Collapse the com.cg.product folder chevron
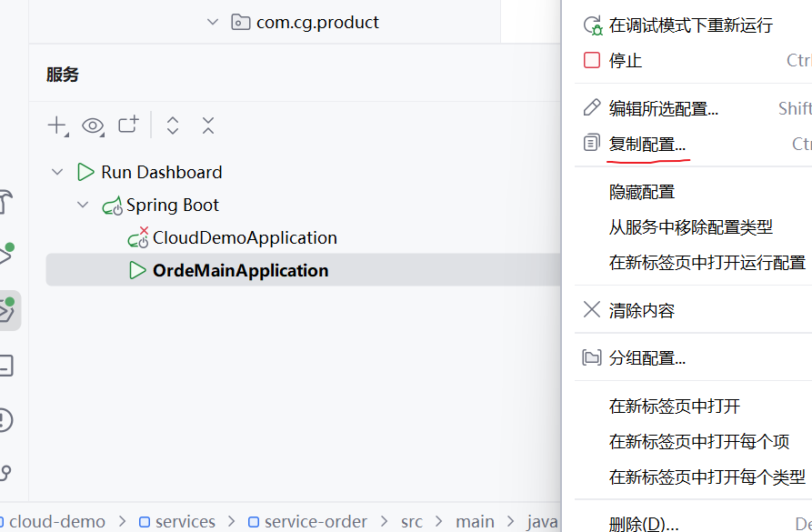 [x=213, y=22]
